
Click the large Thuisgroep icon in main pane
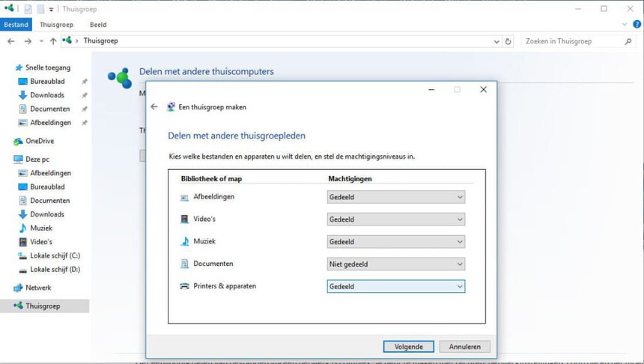[120, 78]
